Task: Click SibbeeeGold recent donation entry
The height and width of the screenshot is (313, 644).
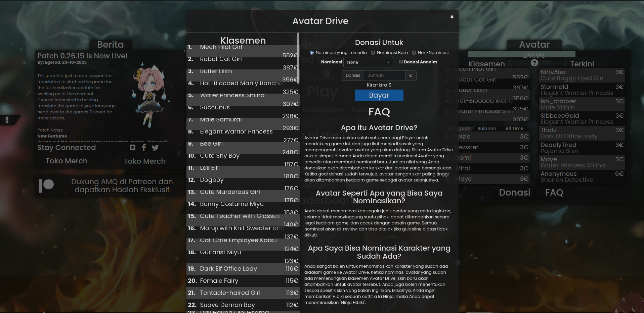Action: 582,119
